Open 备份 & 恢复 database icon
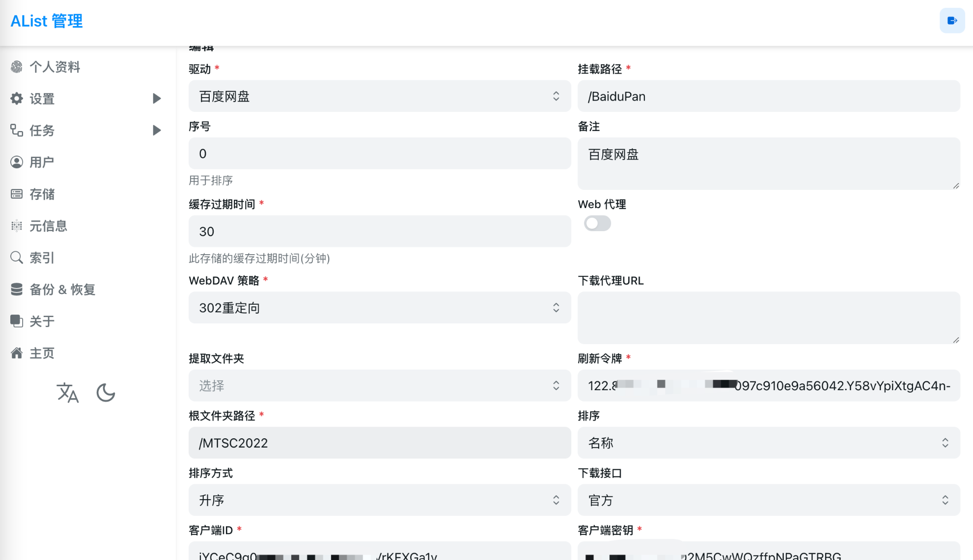The height and width of the screenshot is (560, 973). tap(17, 289)
